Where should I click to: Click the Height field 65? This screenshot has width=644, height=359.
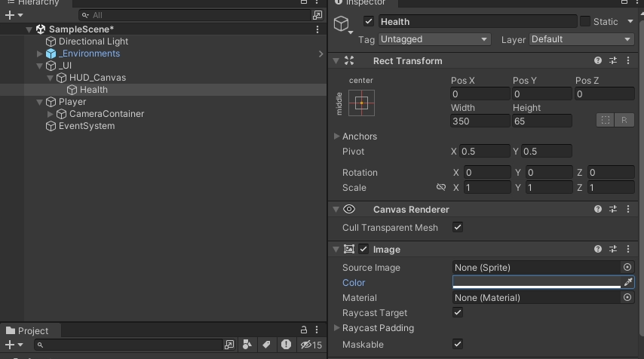click(x=541, y=121)
